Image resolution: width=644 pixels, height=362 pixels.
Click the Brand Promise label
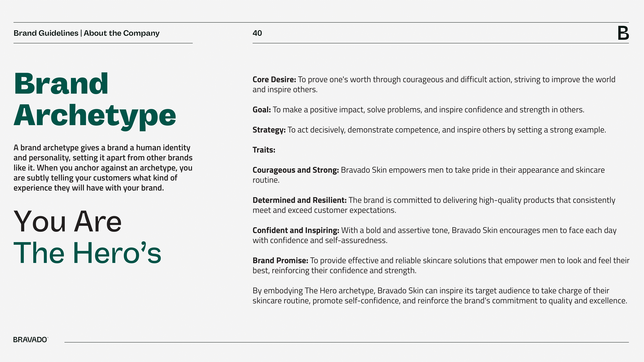280,260
